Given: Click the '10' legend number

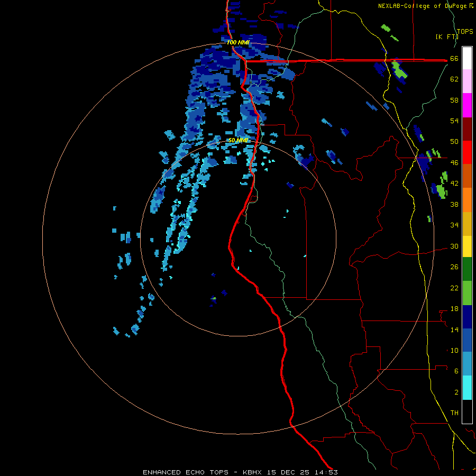Looking at the screenshot, I should click(454, 350).
